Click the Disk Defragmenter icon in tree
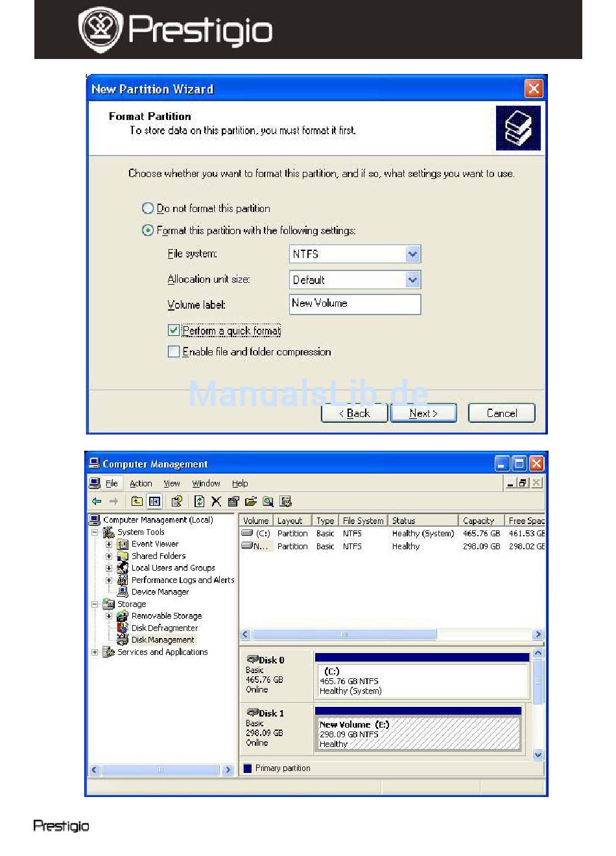Viewport: 616px width, 856px height. [123, 628]
